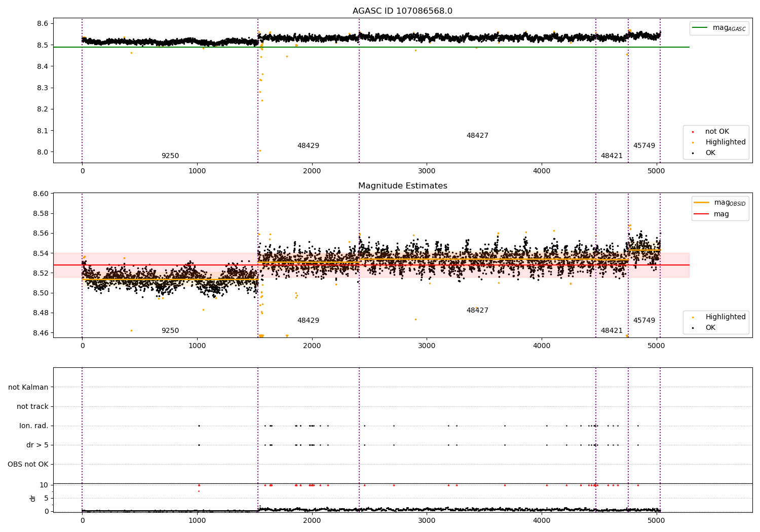
Task: Click y-tick 8.56 in Magnitude Estimates plot
Action: click(41, 234)
